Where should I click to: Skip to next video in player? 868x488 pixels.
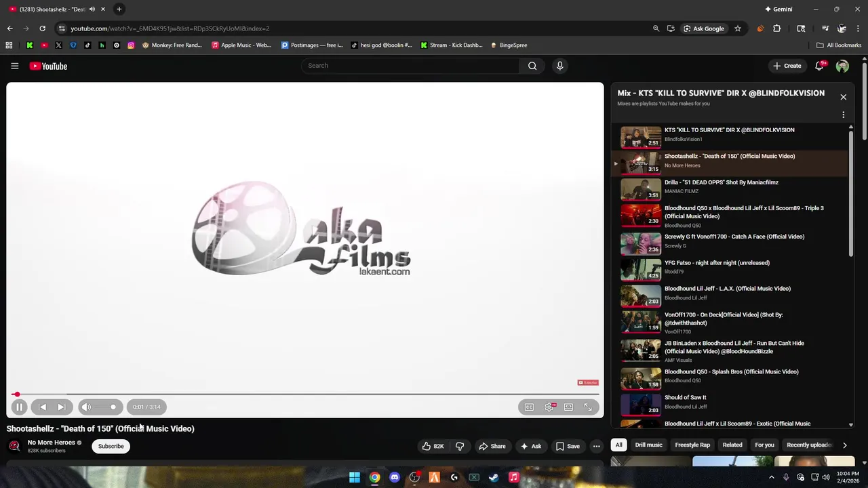pyautogui.click(x=61, y=407)
